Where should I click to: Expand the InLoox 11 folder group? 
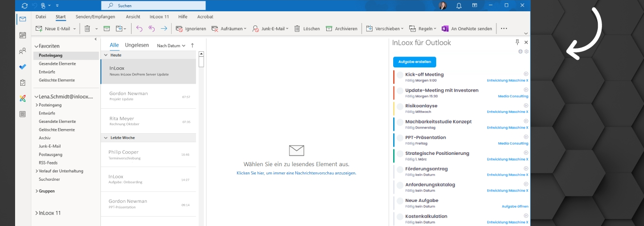pos(36,213)
